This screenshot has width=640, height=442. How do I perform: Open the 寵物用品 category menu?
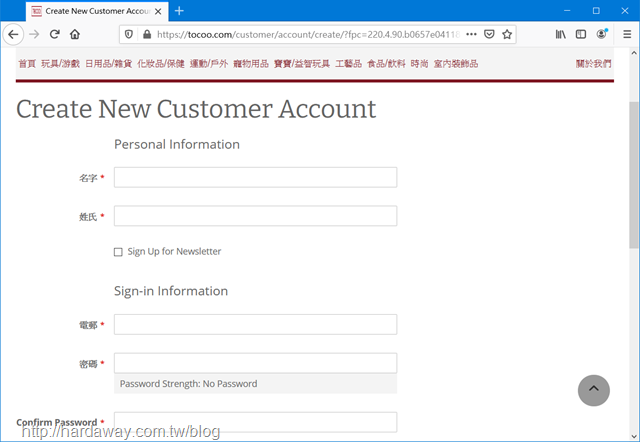251,64
